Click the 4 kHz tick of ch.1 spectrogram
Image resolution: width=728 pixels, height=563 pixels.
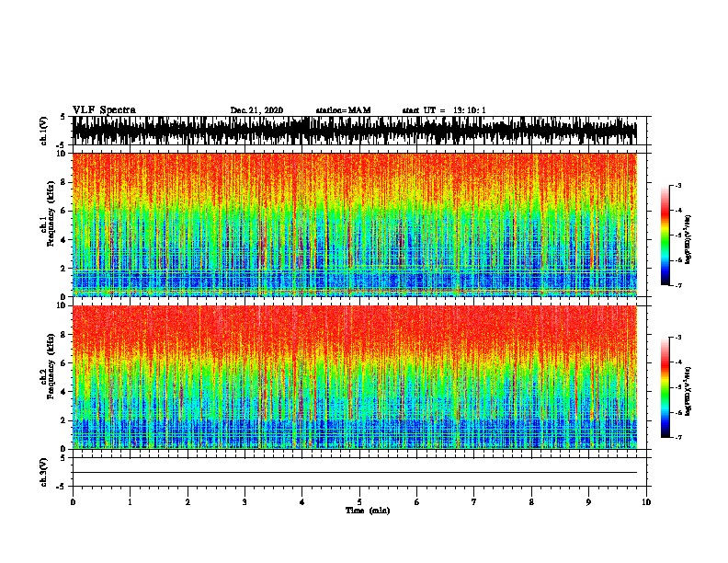[x=64, y=240]
